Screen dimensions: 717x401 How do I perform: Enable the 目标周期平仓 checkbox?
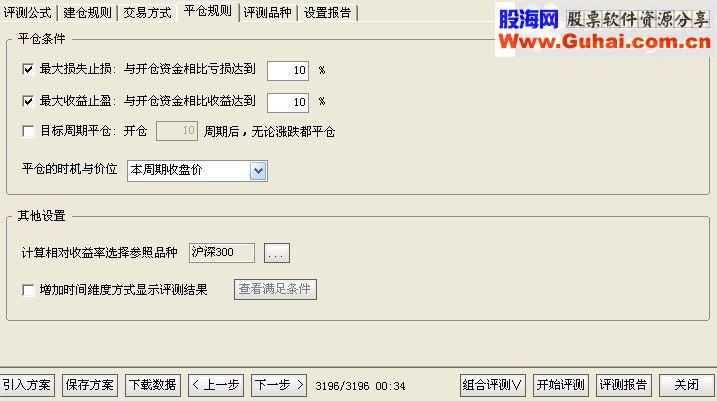pos(28,132)
